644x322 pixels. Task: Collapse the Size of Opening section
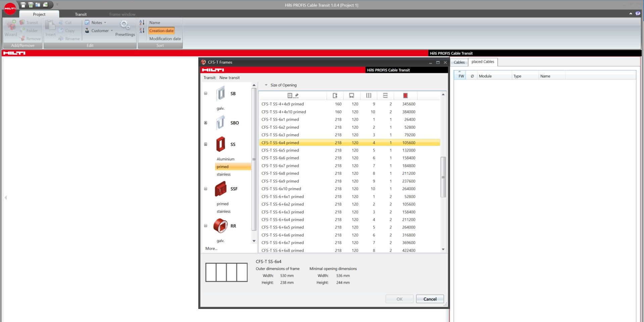pos(266,85)
